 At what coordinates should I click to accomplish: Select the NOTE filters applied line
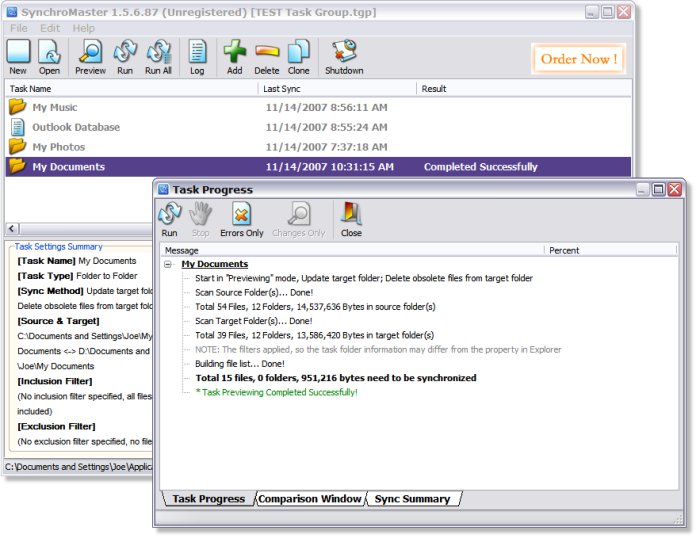coord(378,350)
